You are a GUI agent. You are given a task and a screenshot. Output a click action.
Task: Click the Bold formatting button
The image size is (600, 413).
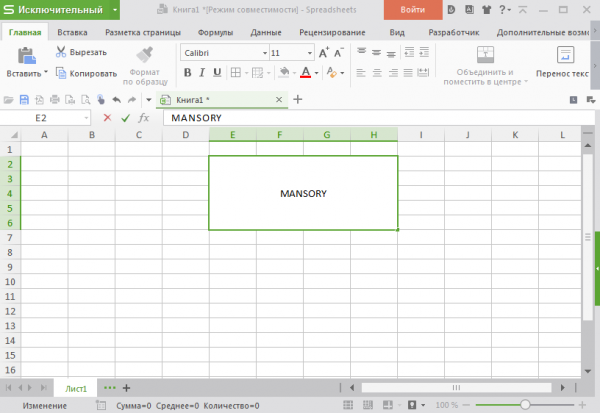click(188, 73)
